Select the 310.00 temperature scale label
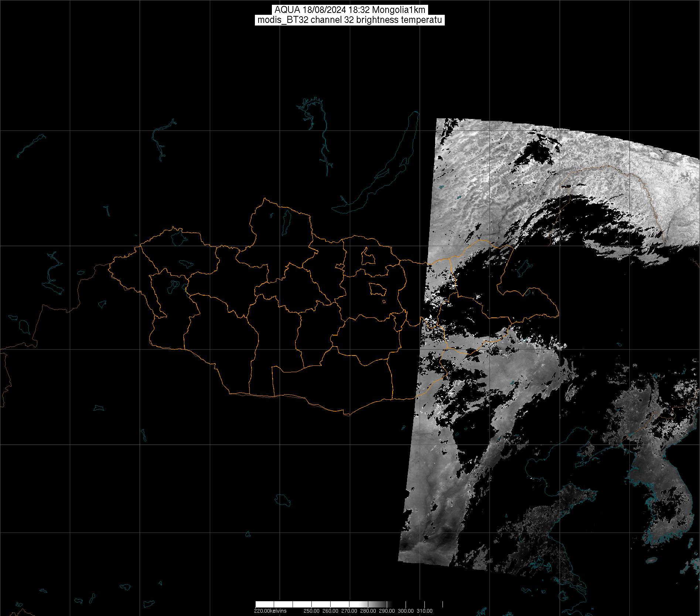This screenshot has height=616, width=700. [425, 610]
